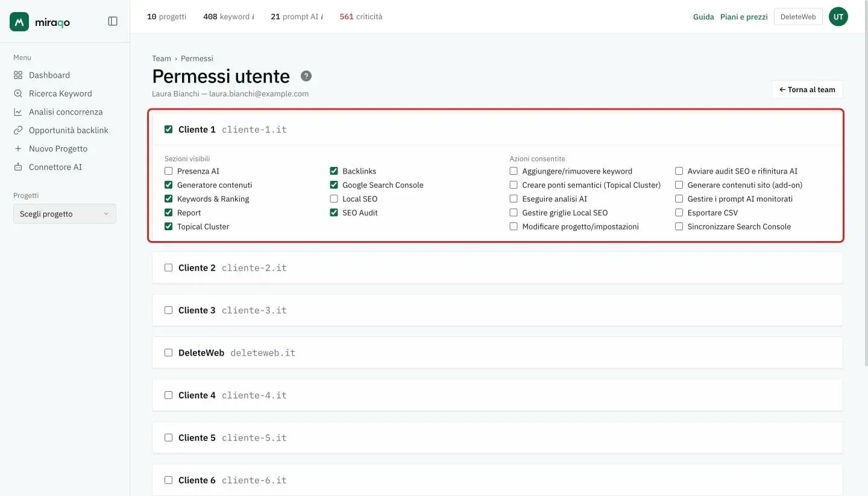
Task: Uncheck Google Search Console
Action: point(334,185)
